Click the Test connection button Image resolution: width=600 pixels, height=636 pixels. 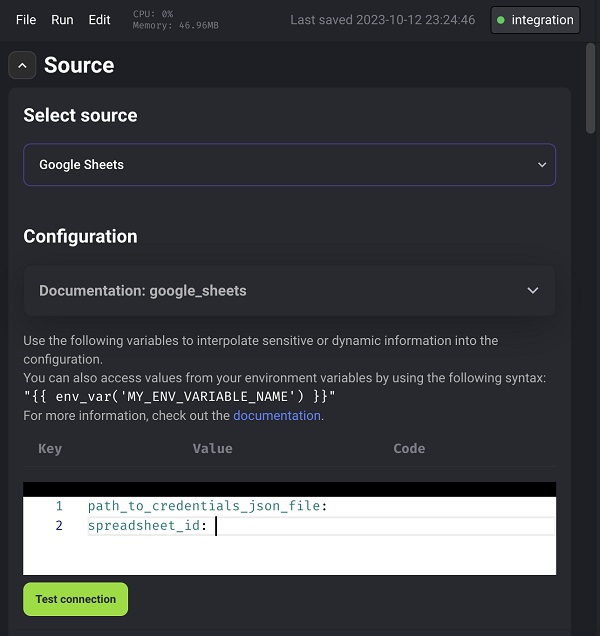75,599
